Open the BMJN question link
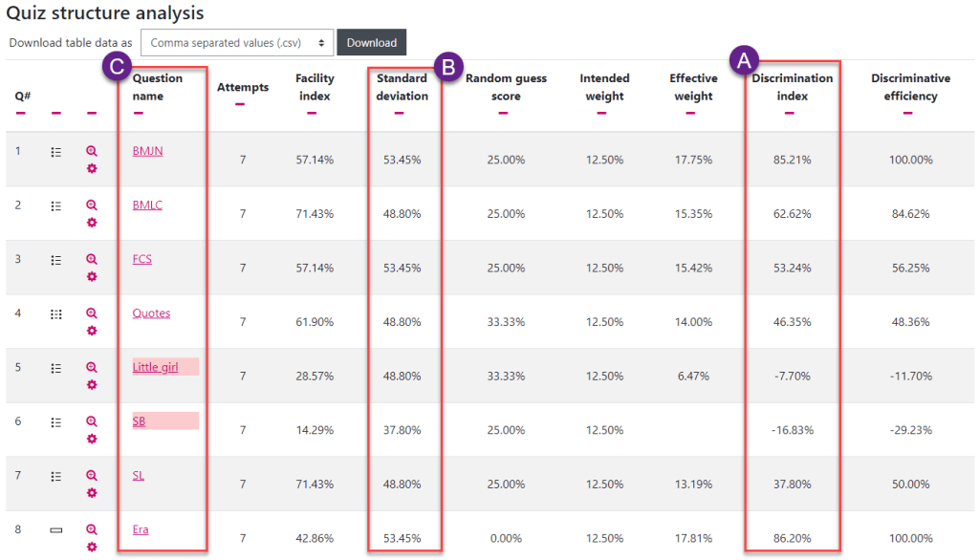 [x=147, y=150]
